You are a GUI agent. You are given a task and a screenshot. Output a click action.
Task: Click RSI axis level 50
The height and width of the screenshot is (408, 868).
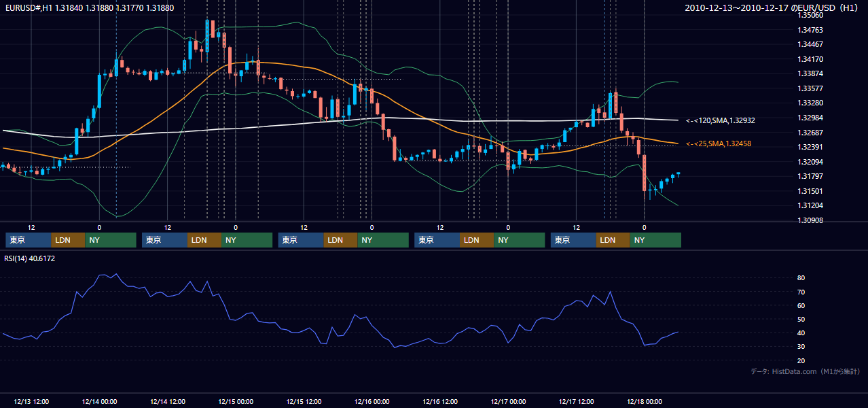tap(801, 319)
